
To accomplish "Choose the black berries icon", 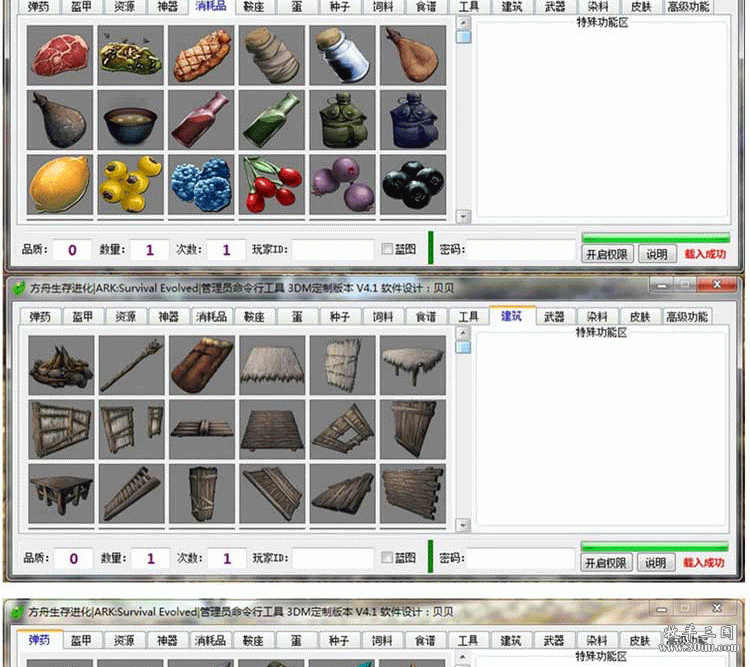I will pyautogui.click(x=413, y=184).
